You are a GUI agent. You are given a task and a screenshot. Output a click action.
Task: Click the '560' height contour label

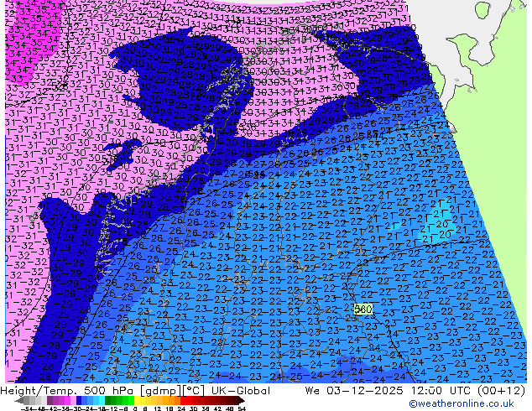pyautogui.click(x=363, y=309)
